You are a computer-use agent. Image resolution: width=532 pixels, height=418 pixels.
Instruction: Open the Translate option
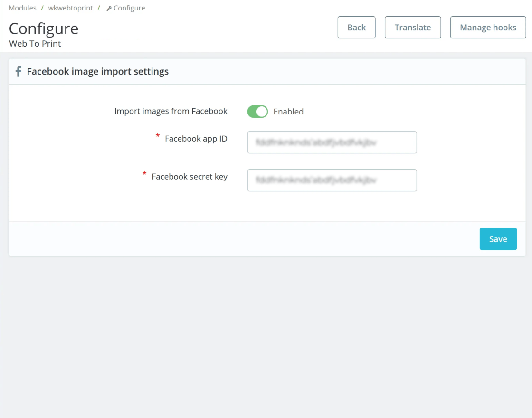[413, 28]
